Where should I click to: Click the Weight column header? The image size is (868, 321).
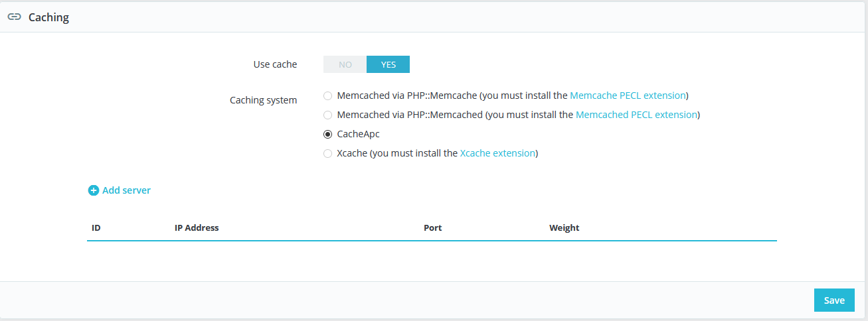(x=564, y=227)
